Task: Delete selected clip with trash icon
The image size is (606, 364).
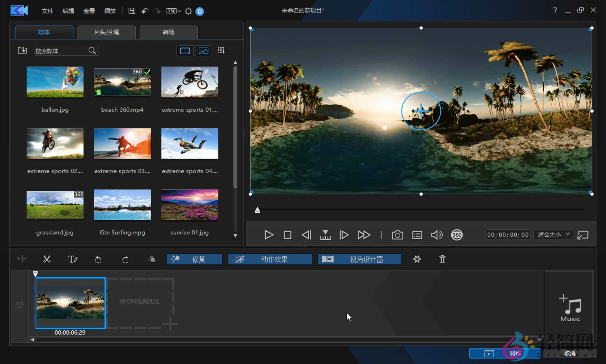Action: pos(442,259)
